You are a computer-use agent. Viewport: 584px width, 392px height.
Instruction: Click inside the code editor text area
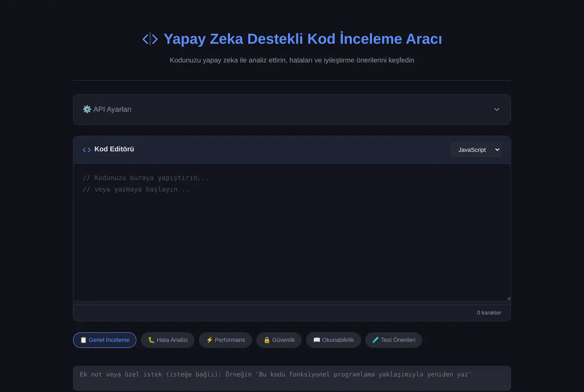click(292, 232)
